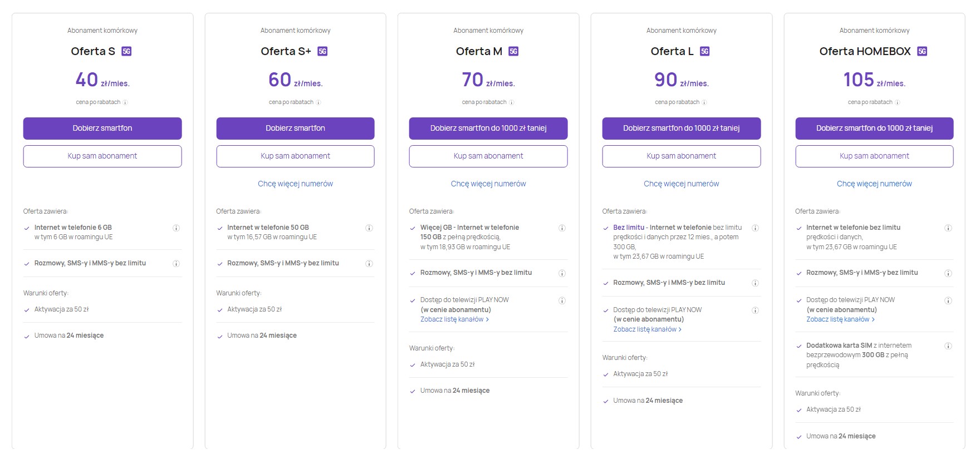Click Chcę więcej numerów under Oferta S+
Viewport: 980px width, 454px height.
click(295, 184)
